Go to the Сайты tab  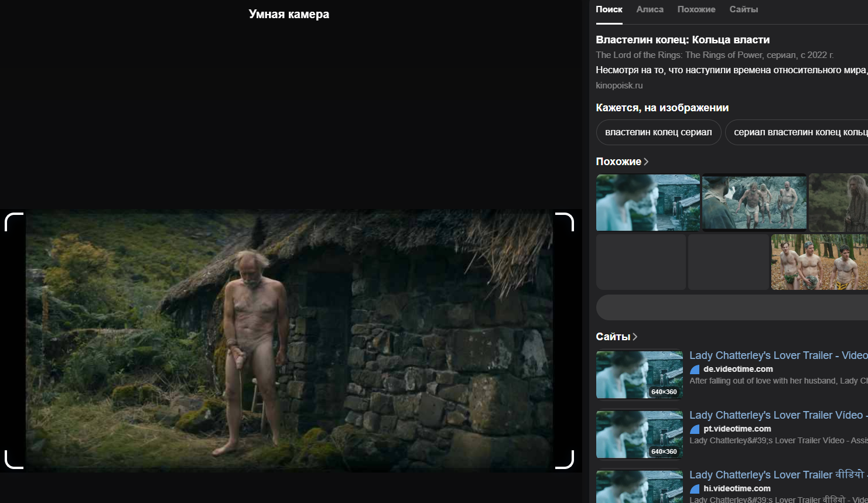coord(743,9)
